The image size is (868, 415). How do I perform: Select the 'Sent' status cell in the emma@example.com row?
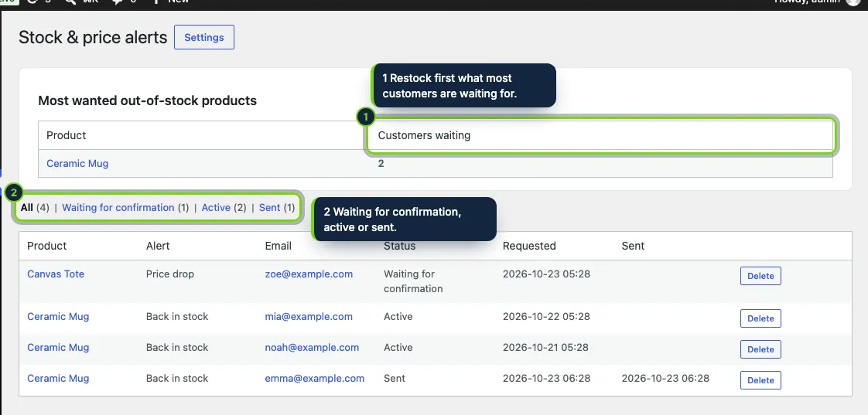(394, 379)
